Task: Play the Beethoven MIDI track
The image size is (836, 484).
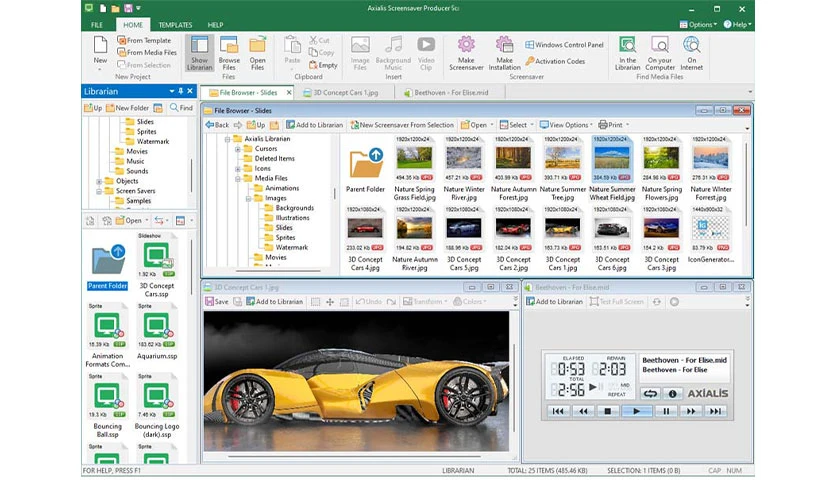Action: (636, 411)
